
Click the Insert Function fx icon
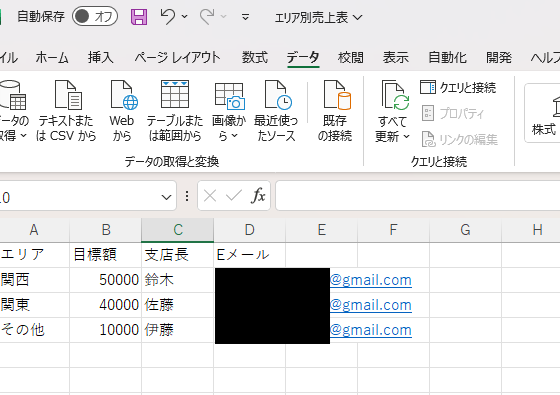pyautogui.click(x=259, y=196)
